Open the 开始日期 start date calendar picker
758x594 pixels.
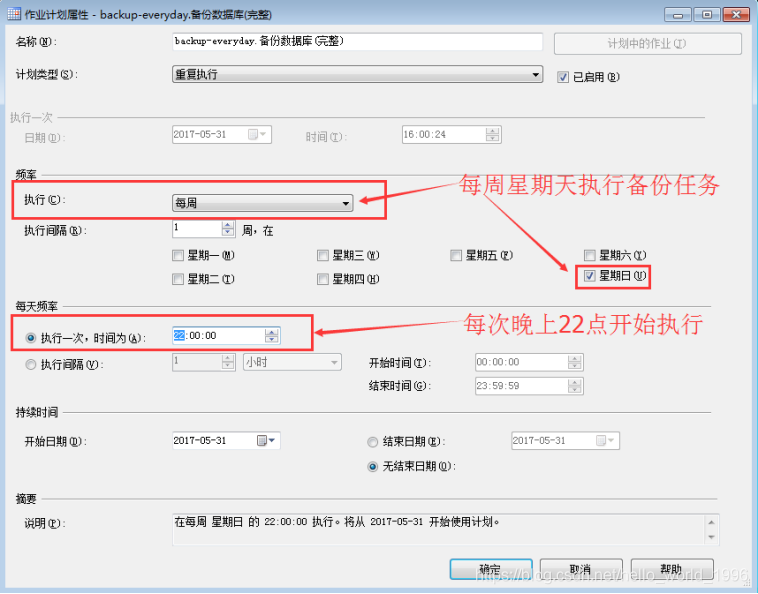pos(267,441)
